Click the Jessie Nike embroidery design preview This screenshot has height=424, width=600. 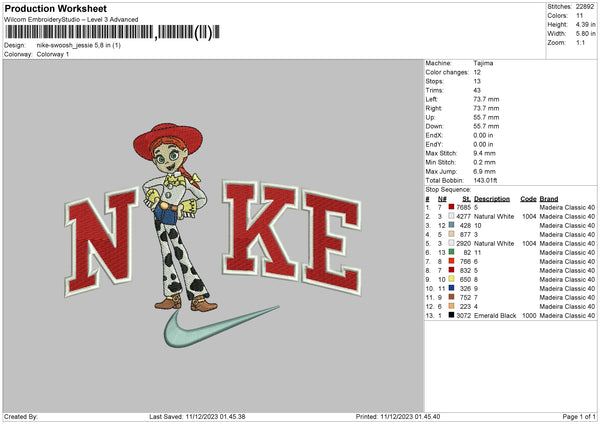tap(213, 236)
